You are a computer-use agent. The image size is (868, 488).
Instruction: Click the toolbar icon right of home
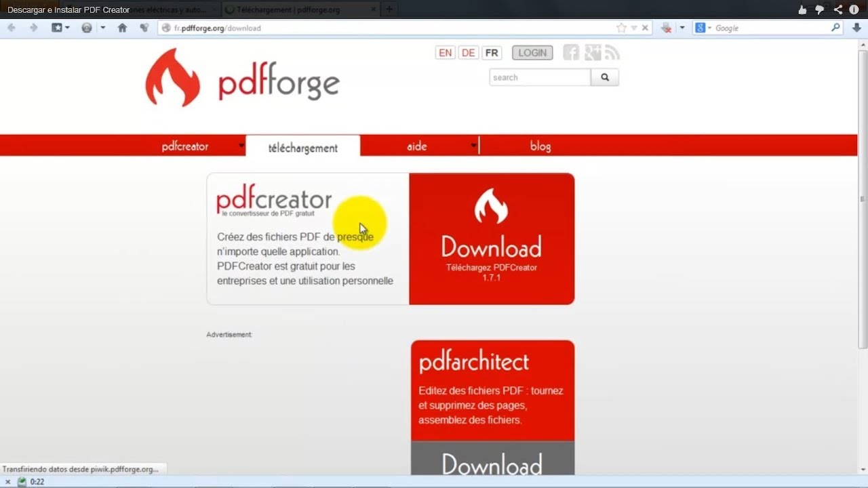144,28
